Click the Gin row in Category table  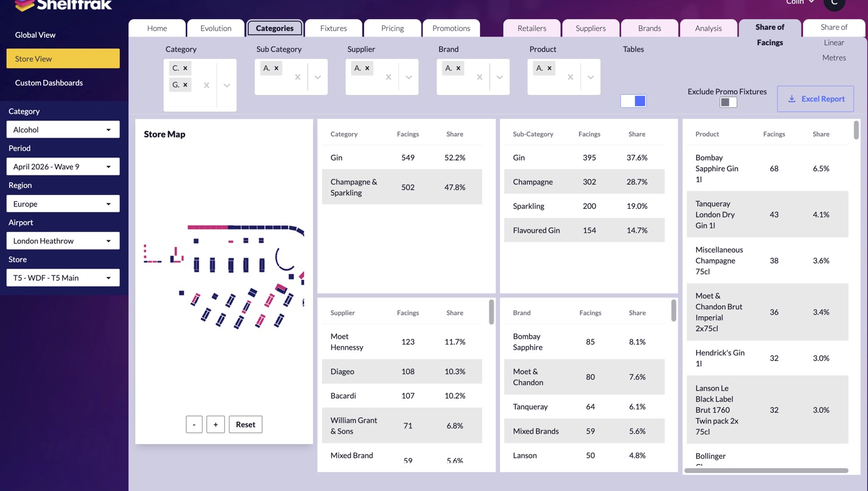point(402,158)
